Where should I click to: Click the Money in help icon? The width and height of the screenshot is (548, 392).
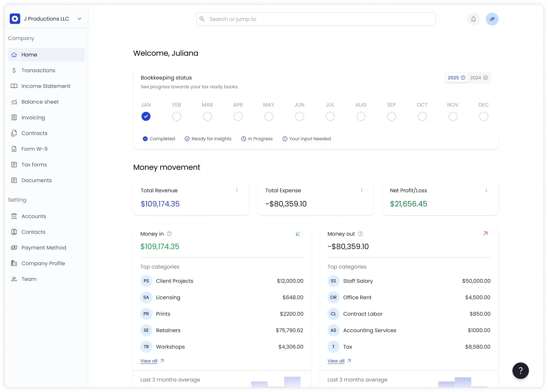tap(169, 234)
